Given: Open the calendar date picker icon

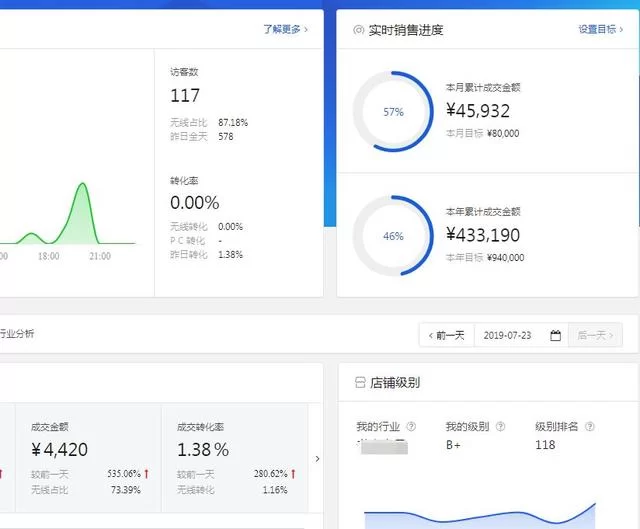Looking at the screenshot, I should [555, 336].
